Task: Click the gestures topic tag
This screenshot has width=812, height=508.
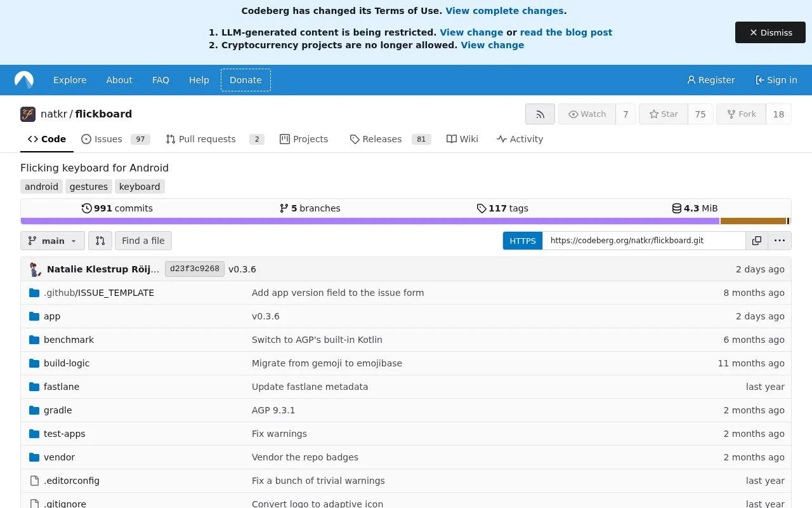Action: coord(89,187)
